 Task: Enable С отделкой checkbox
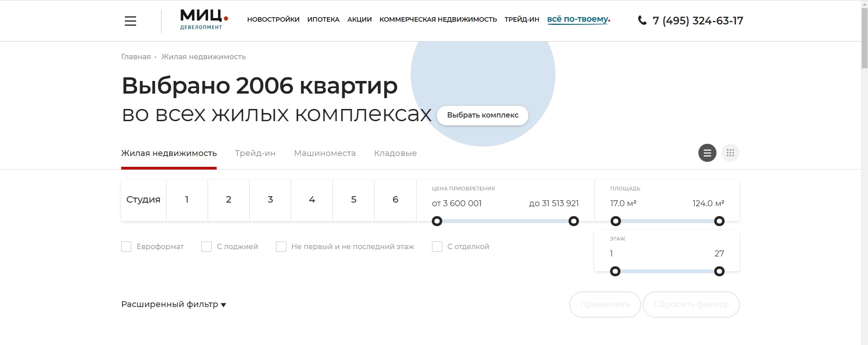coord(437,246)
